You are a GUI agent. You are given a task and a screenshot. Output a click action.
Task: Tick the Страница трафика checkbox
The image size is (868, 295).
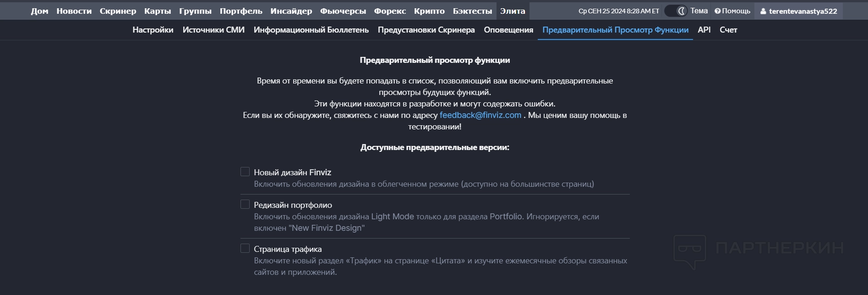(245, 249)
